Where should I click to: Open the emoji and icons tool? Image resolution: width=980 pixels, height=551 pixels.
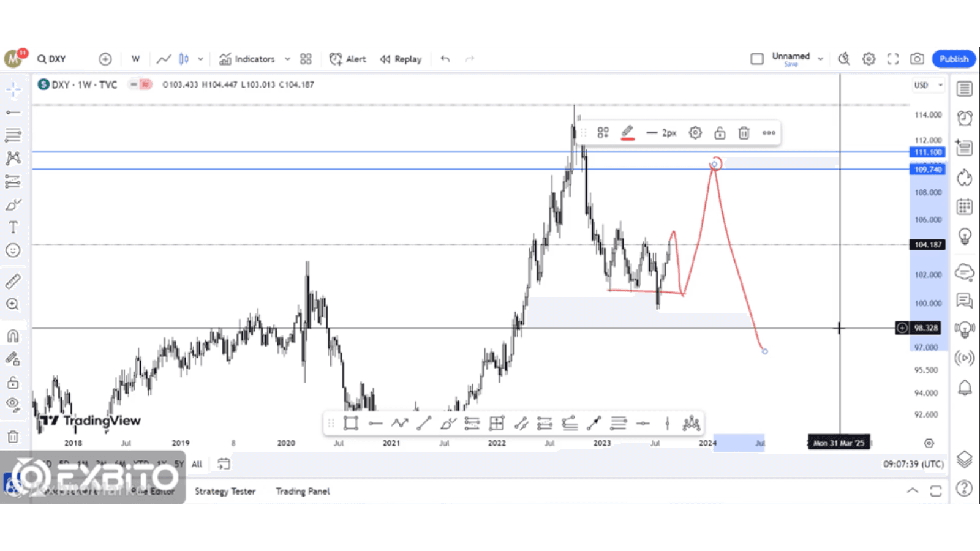13,250
